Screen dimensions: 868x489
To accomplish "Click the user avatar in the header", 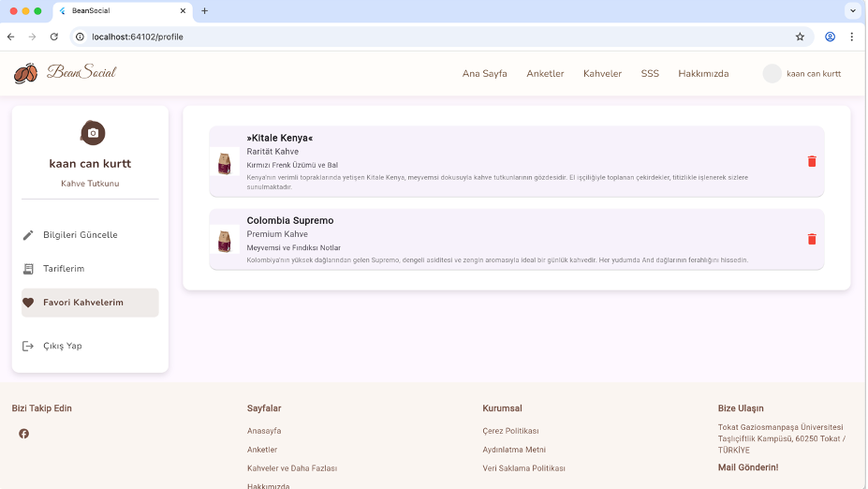I will (x=772, y=74).
